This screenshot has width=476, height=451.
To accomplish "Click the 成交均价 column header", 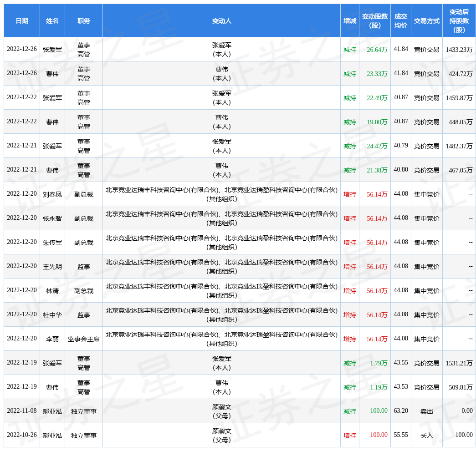I will click(x=401, y=21).
